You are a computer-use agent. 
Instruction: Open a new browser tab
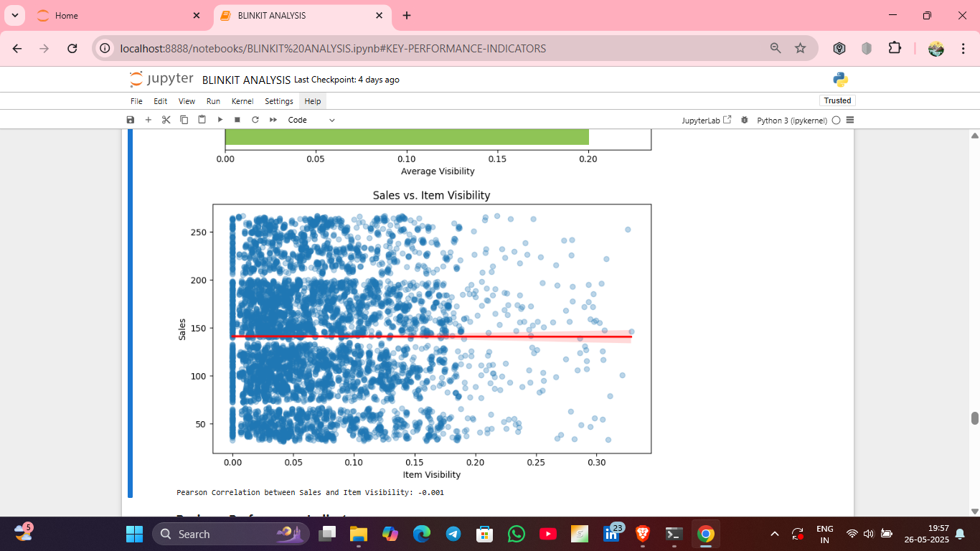click(x=407, y=15)
